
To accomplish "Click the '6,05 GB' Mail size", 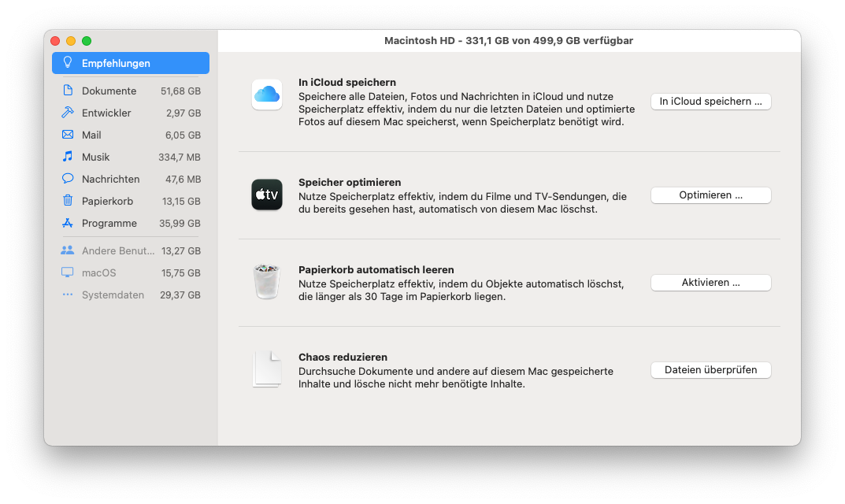I will [183, 135].
